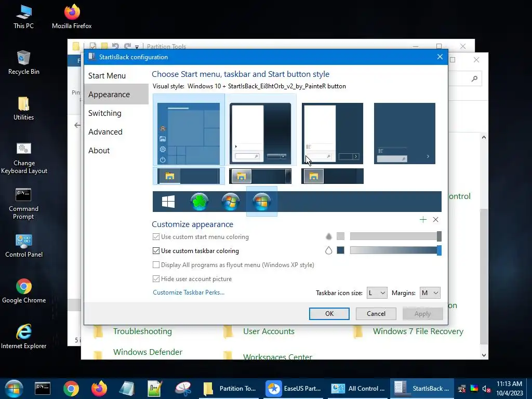Click the start menu color droplet icon

click(x=328, y=236)
